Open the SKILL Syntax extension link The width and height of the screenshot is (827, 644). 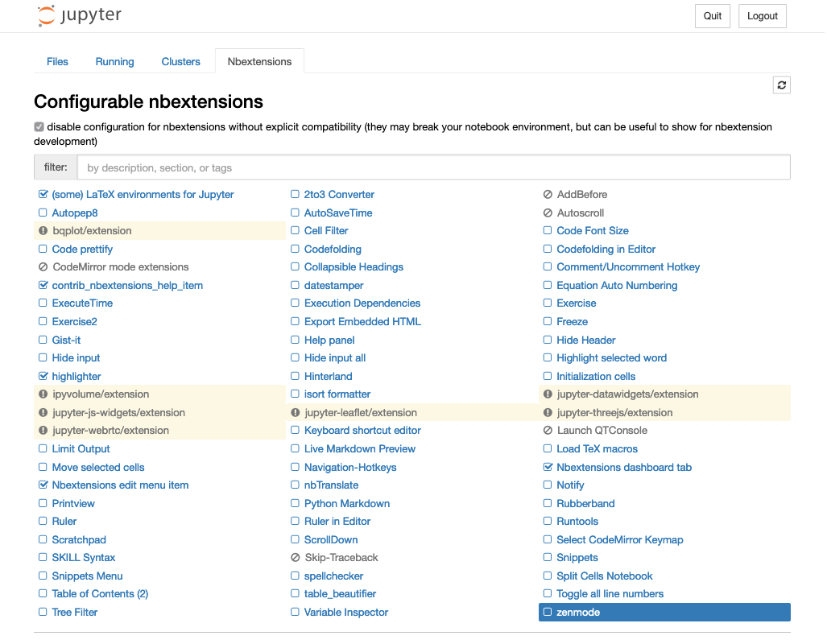click(83, 558)
